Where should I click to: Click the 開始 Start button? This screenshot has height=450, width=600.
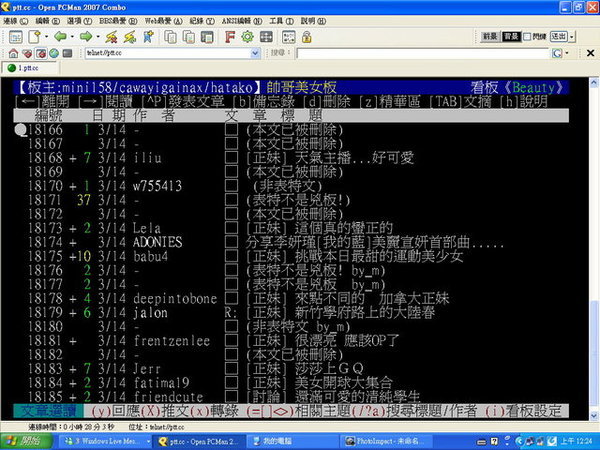[26, 441]
